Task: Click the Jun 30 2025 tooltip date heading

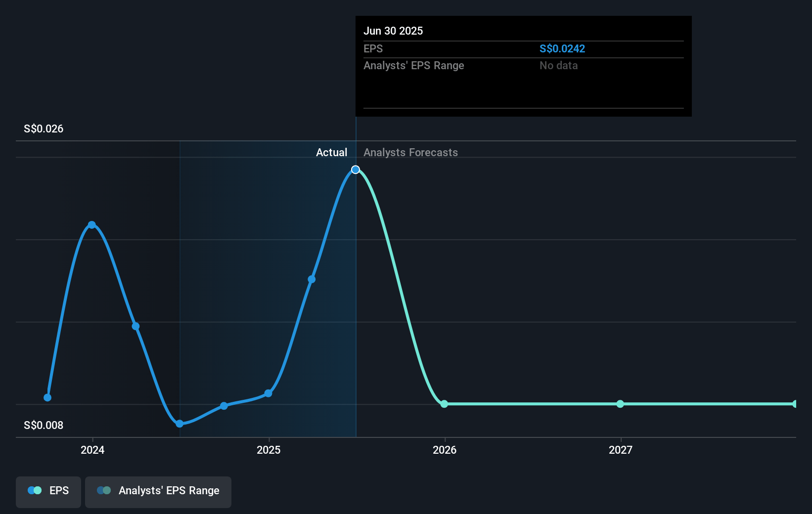Action: [x=393, y=31]
